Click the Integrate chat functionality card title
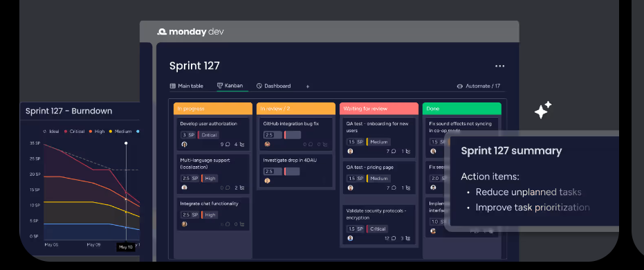This screenshot has width=644, height=270. [x=209, y=204]
